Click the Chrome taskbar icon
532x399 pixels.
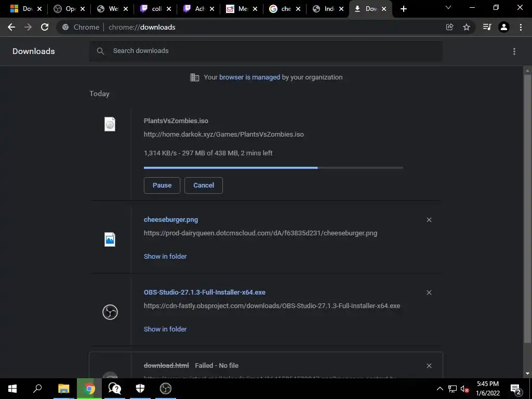(x=89, y=389)
